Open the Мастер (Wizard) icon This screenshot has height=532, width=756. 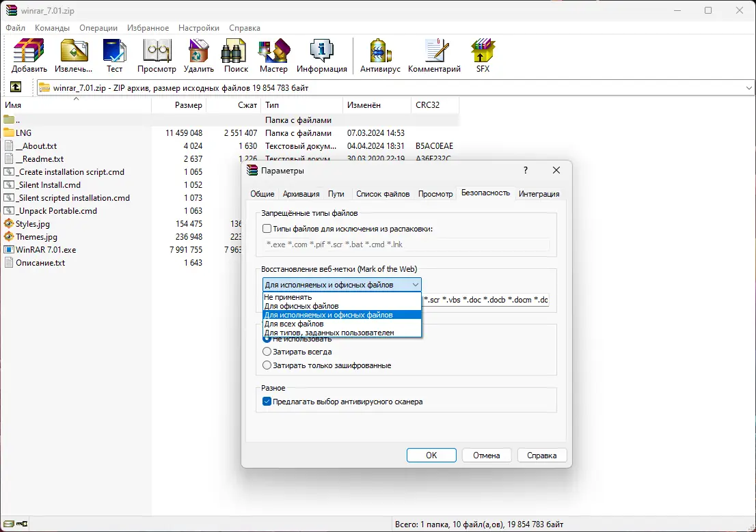point(273,55)
